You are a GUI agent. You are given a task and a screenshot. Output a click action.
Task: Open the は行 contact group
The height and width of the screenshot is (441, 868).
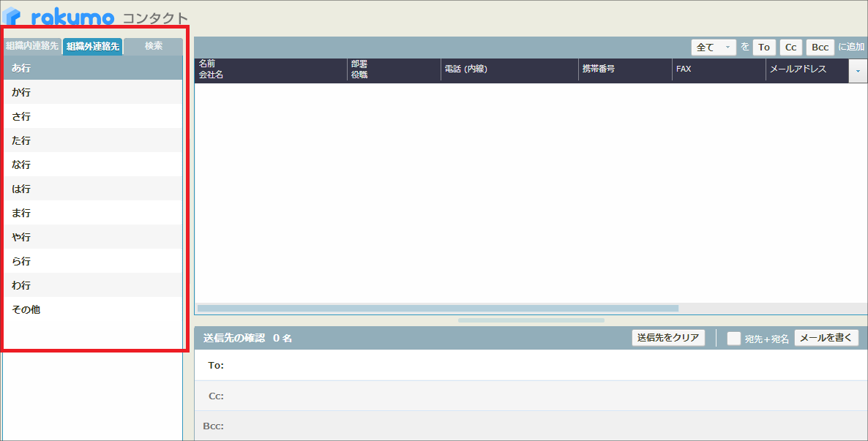(93, 189)
